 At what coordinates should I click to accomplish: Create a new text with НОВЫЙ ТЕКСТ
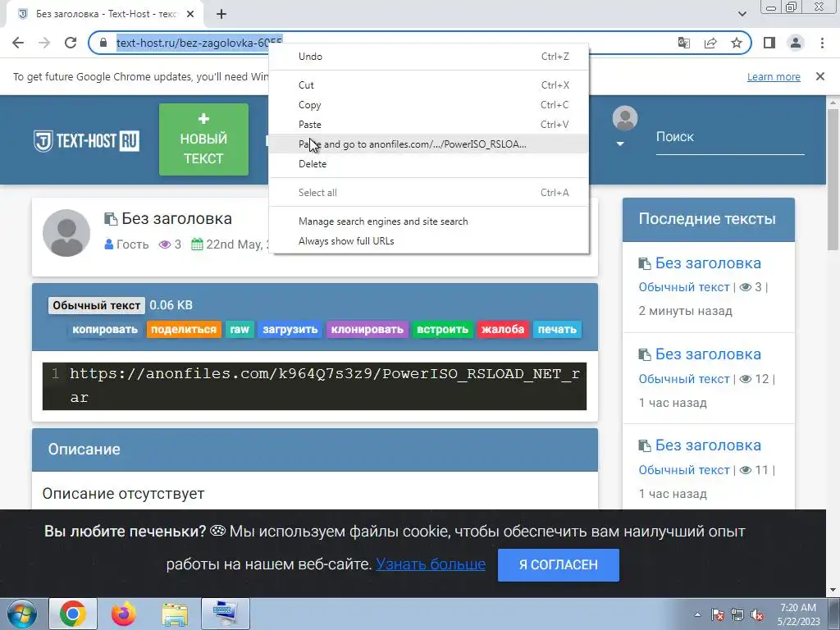tap(203, 139)
